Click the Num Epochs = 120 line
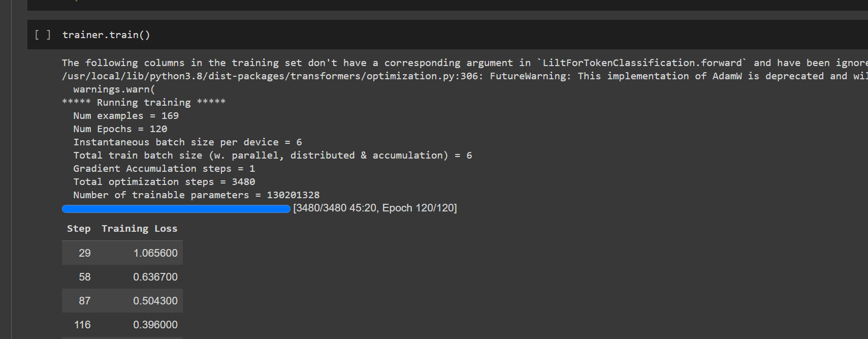The height and width of the screenshot is (339, 868). tap(120, 129)
